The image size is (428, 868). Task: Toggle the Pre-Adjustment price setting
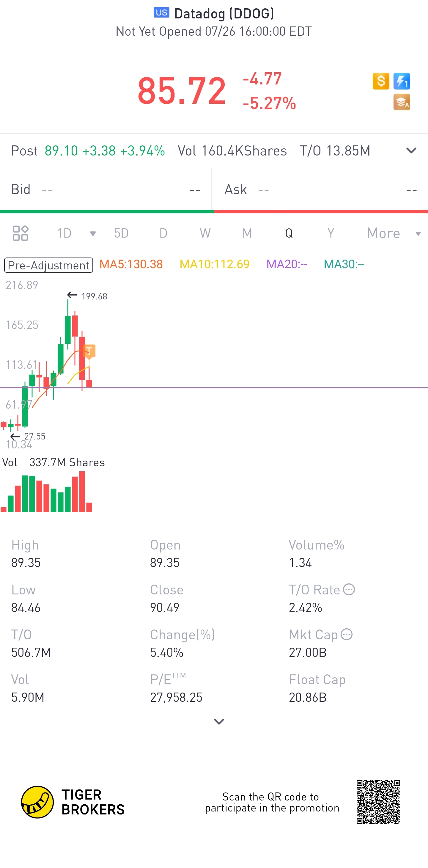point(48,265)
